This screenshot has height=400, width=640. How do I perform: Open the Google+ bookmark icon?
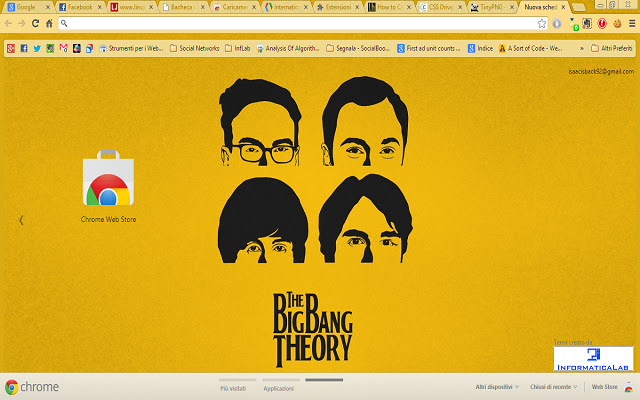click(x=11, y=49)
